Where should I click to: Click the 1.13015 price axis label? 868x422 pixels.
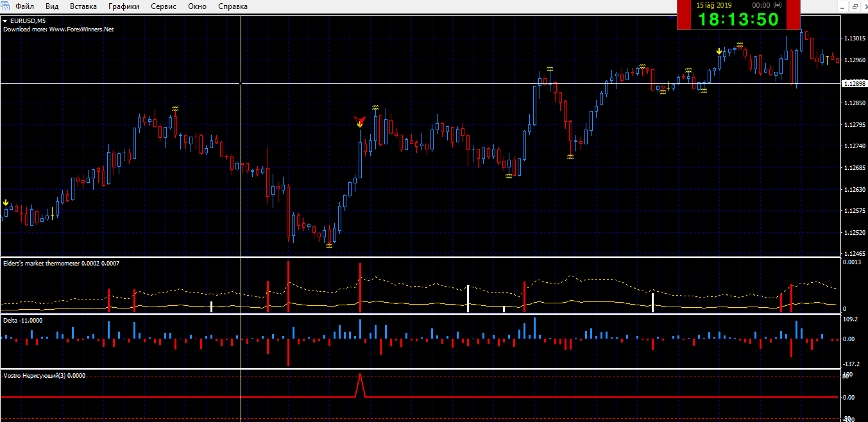point(854,38)
